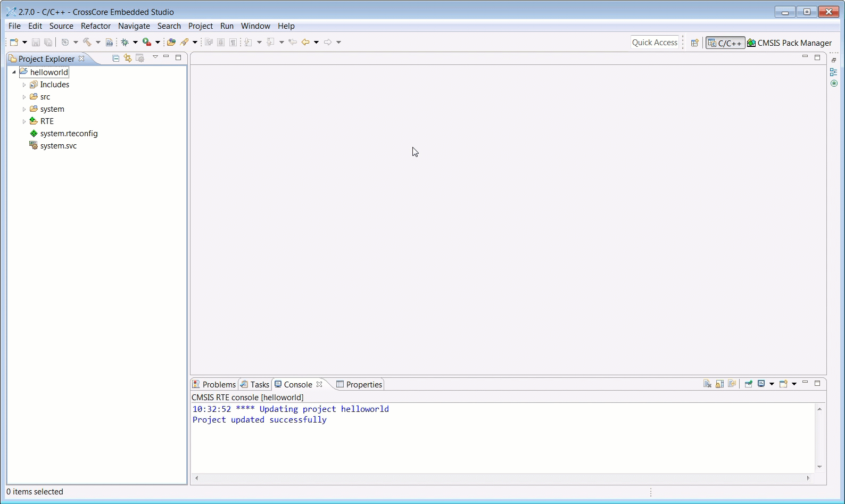Open the File menu
Screen dimensions: 845x504
(14, 26)
